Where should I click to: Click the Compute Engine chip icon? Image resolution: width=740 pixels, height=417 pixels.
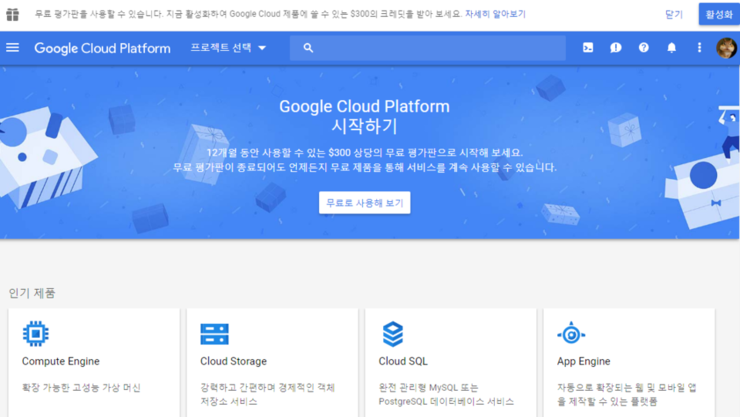(35, 334)
